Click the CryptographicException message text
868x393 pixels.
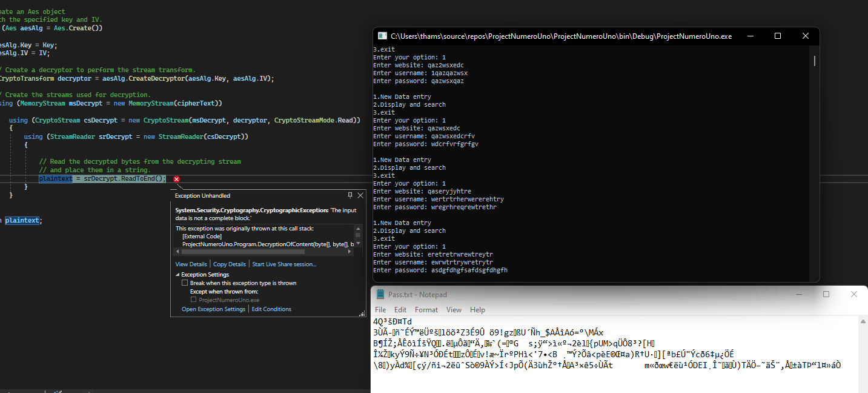(x=265, y=213)
